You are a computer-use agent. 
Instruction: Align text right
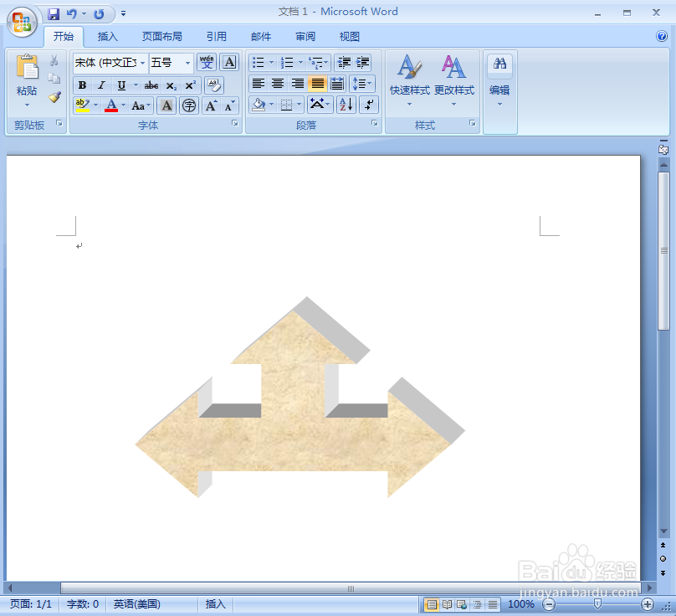tap(298, 83)
